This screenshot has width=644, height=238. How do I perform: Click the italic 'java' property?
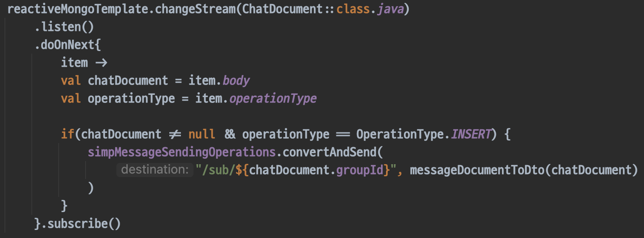click(390, 9)
